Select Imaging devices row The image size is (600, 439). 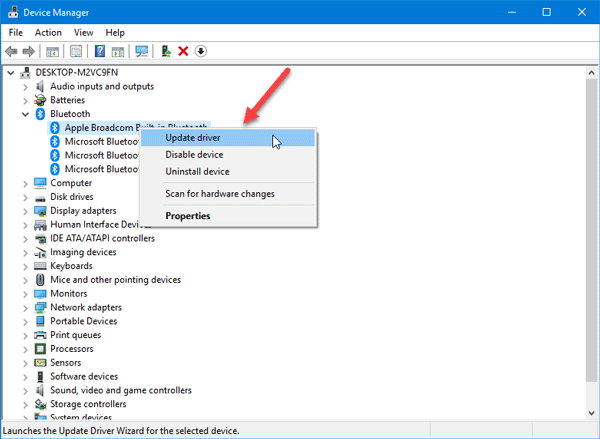point(83,252)
